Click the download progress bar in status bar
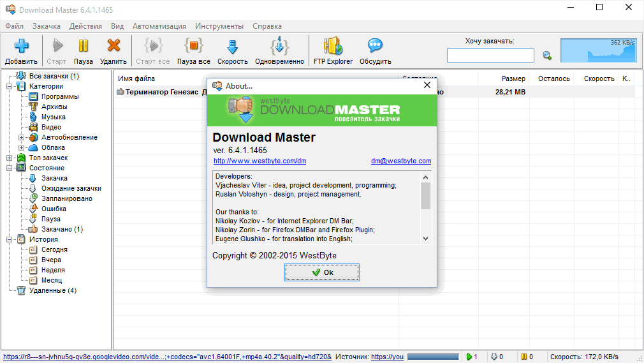The height and width of the screenshot is (363, 644). (434, 357)
